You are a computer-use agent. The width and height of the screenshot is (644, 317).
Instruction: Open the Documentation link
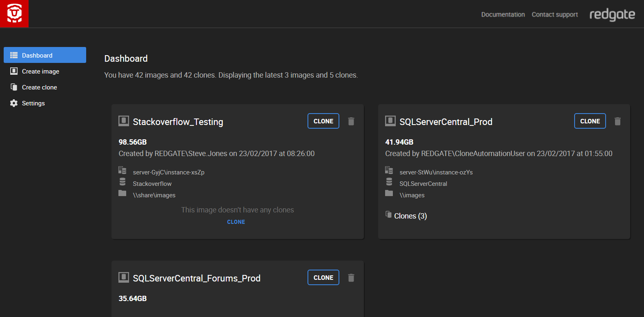click(x=503, y=14)
